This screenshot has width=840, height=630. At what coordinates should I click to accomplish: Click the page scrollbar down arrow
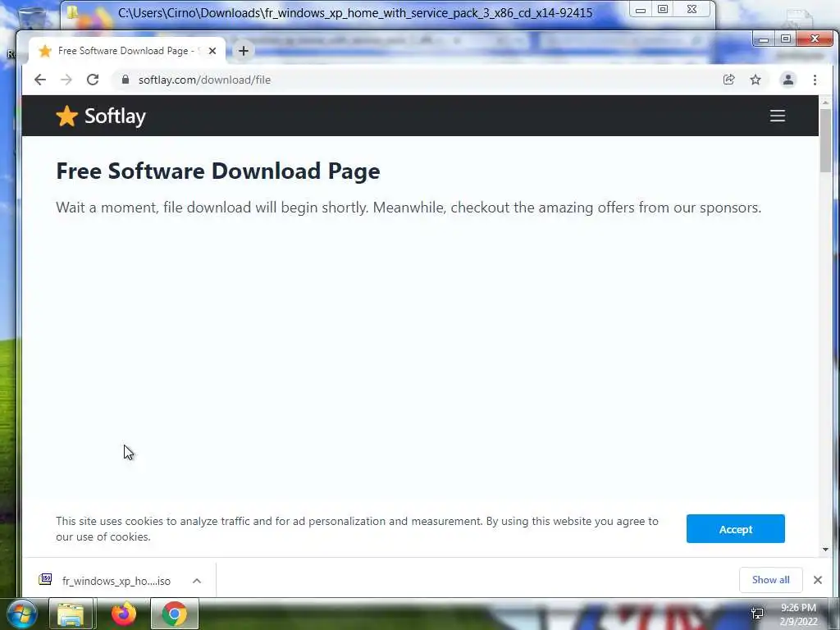(825, 549)
